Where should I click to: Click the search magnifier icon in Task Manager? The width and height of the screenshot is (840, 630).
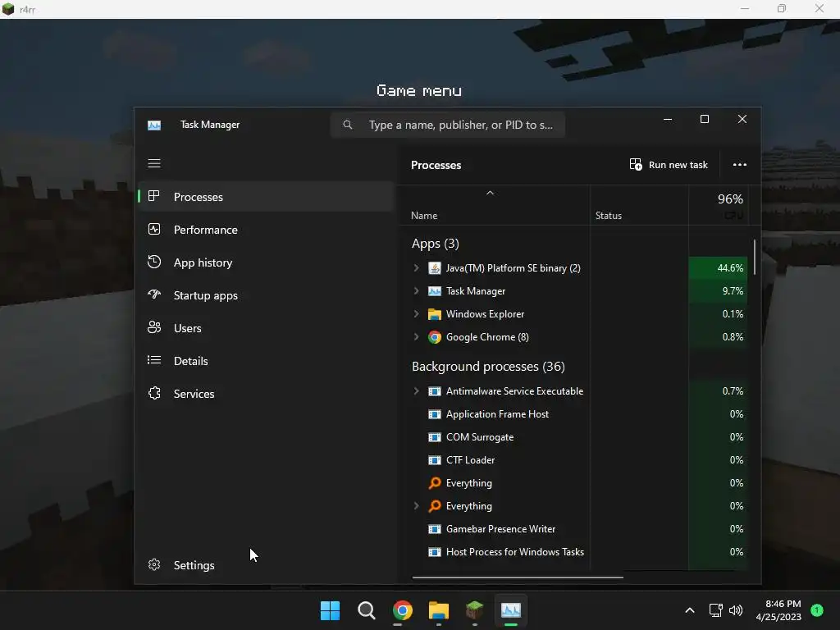[348, 125]
